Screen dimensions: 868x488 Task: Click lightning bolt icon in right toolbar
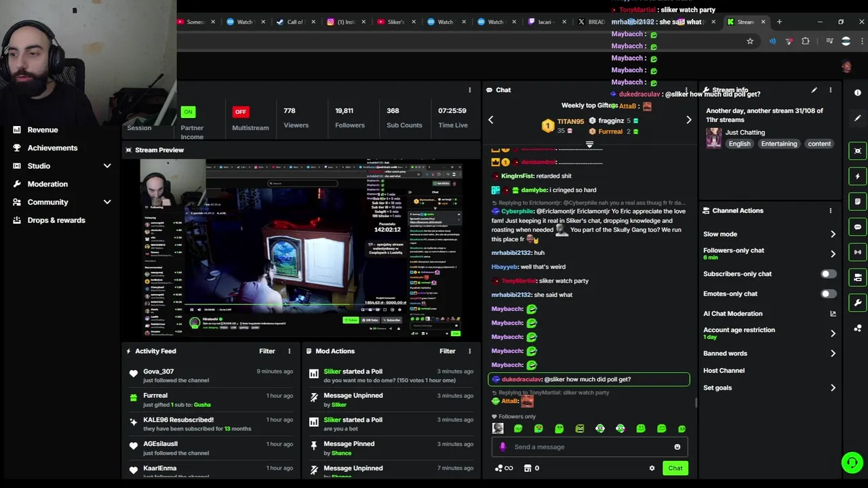(x=858, y=176)
